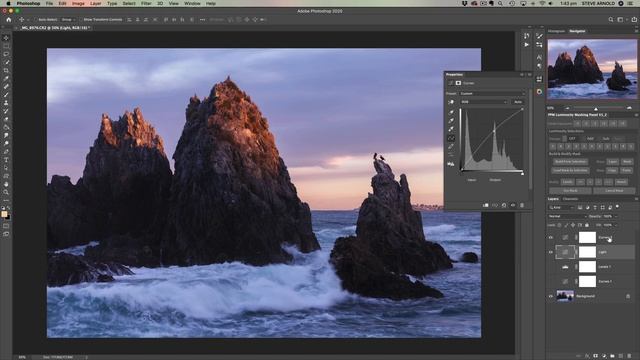This screenshot has width=640, height=360.
Task: Select the Move tool
Action: click(6, 38)
